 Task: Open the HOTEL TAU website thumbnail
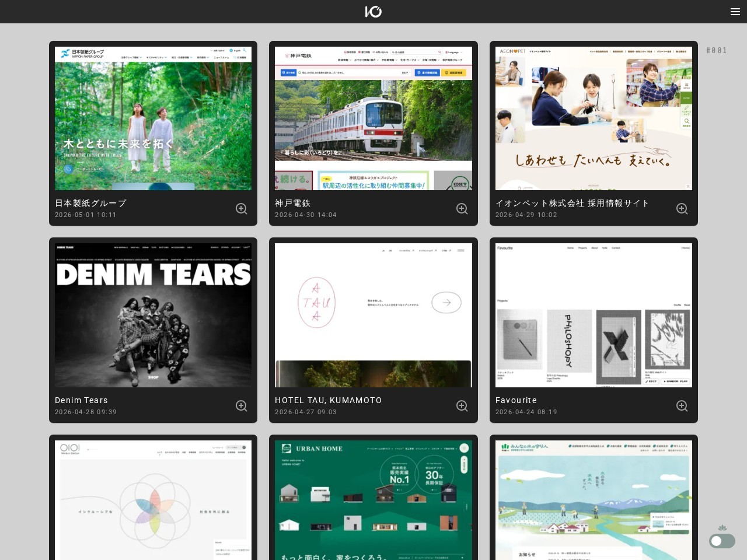(x=373, y=315)
